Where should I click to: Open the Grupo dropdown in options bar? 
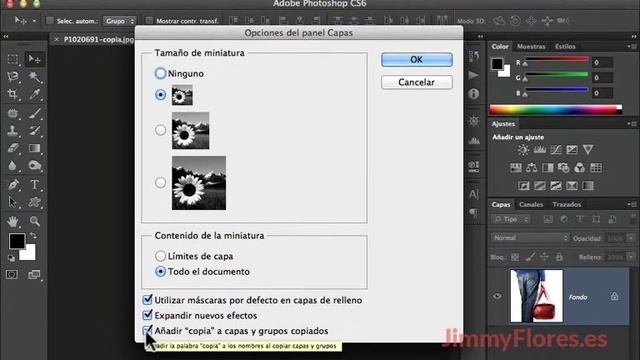tap(119, 21)
